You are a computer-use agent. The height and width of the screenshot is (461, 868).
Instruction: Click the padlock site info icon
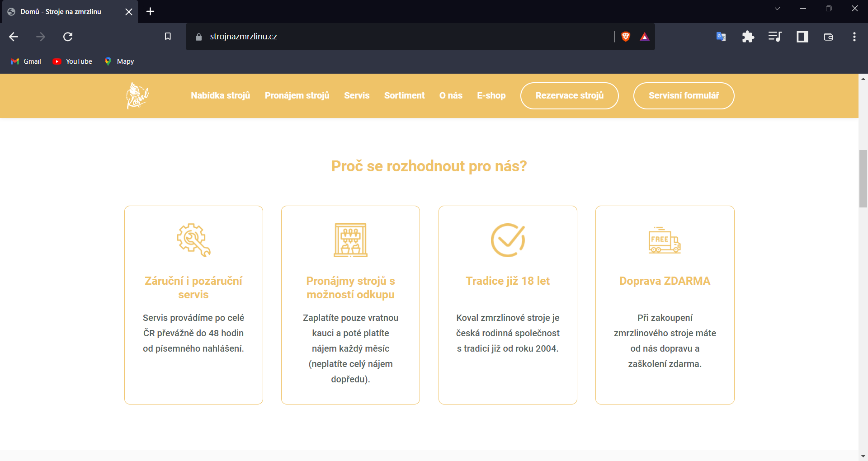[198, 37]
